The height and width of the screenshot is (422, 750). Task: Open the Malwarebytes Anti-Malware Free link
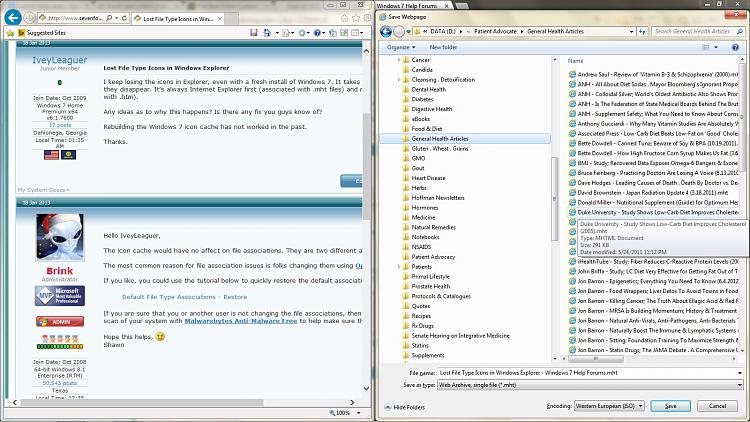point(241,321)
